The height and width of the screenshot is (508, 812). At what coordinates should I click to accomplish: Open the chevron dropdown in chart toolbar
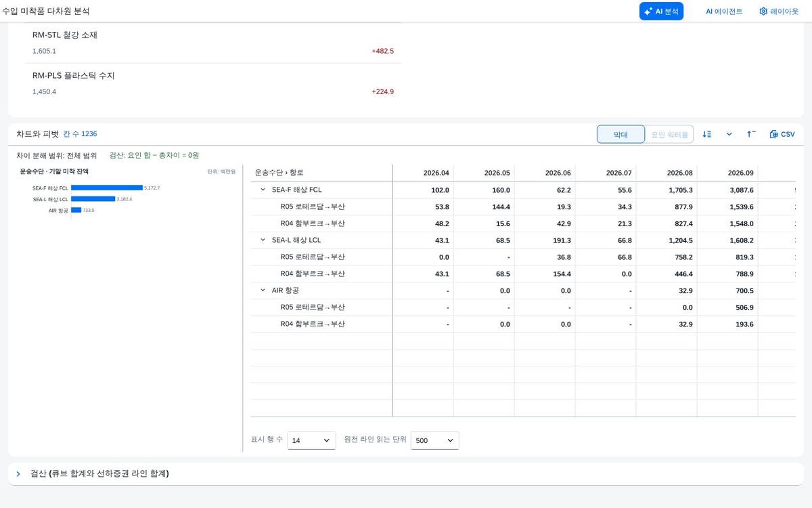[x=729, y=134]
